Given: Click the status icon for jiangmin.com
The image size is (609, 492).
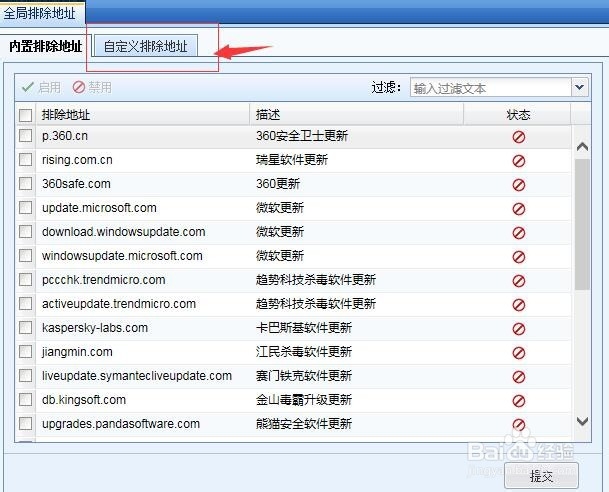Looking at the screenshot, I should pyautogui.click(x=519, y=353).
